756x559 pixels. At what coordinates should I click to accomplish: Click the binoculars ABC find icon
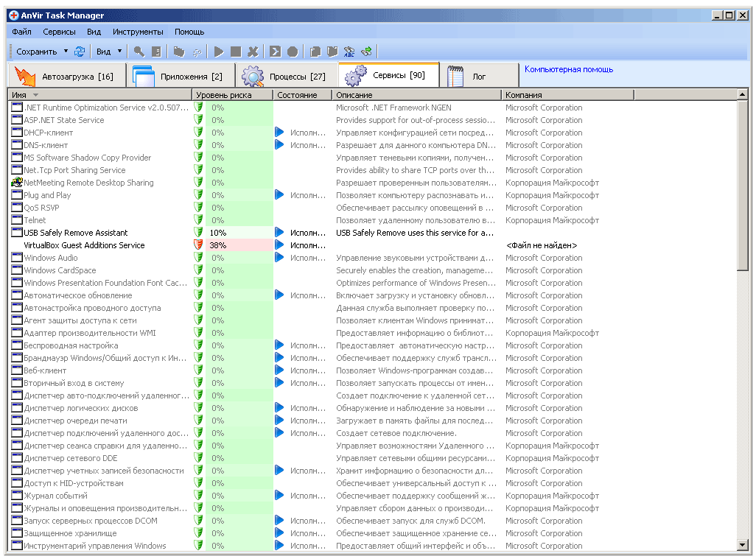[349, 52]
